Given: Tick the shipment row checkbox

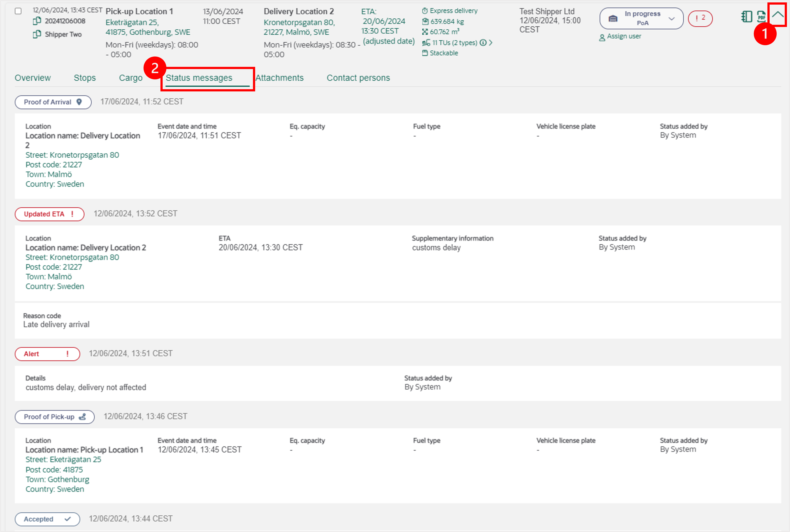Looking at the screenshot, I should pyautogui.click(x=18, y=11).
